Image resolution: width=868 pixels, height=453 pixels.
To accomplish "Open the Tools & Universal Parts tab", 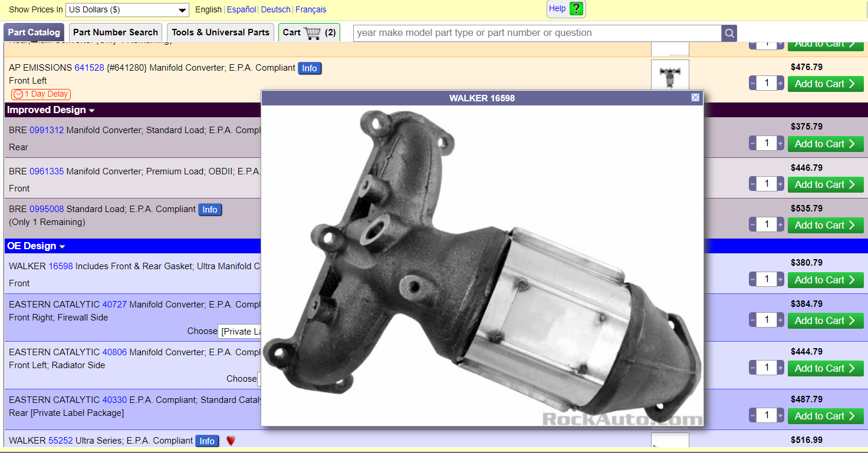I will point(221,32).
